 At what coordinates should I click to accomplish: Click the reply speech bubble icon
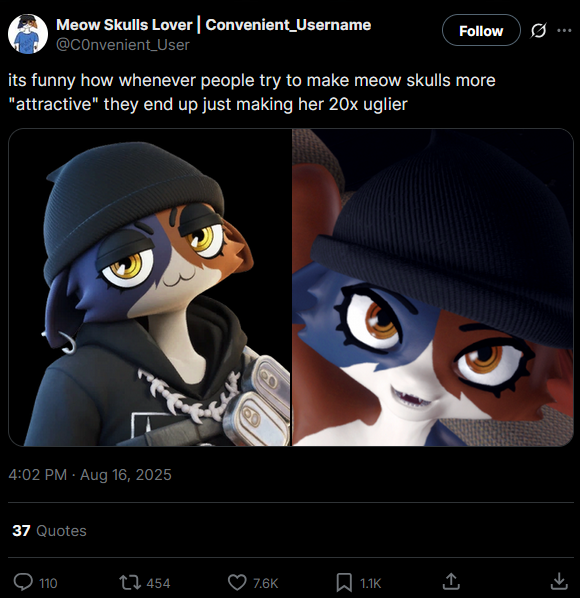[x=23, y=582]
